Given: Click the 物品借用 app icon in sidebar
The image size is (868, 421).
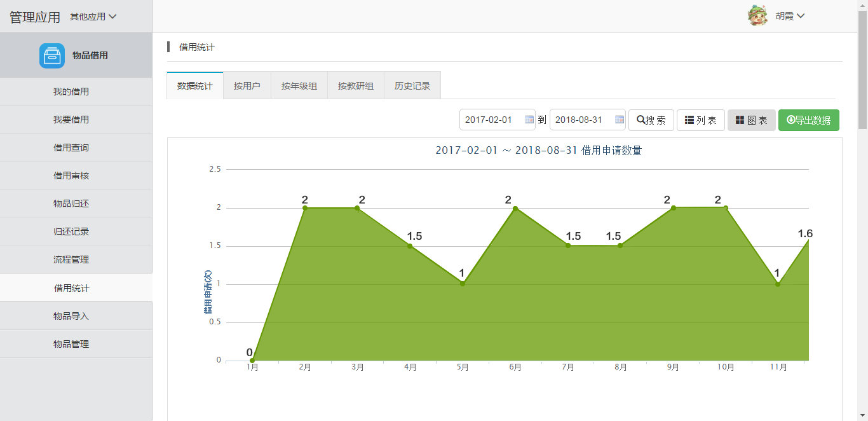Looking at the screenshot, I should tap(52, 55).
